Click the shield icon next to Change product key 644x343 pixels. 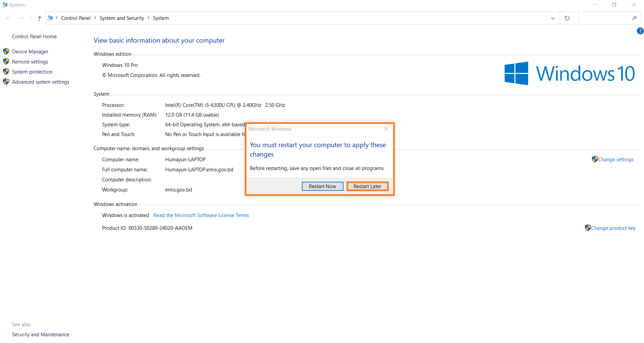coord(588,228)
